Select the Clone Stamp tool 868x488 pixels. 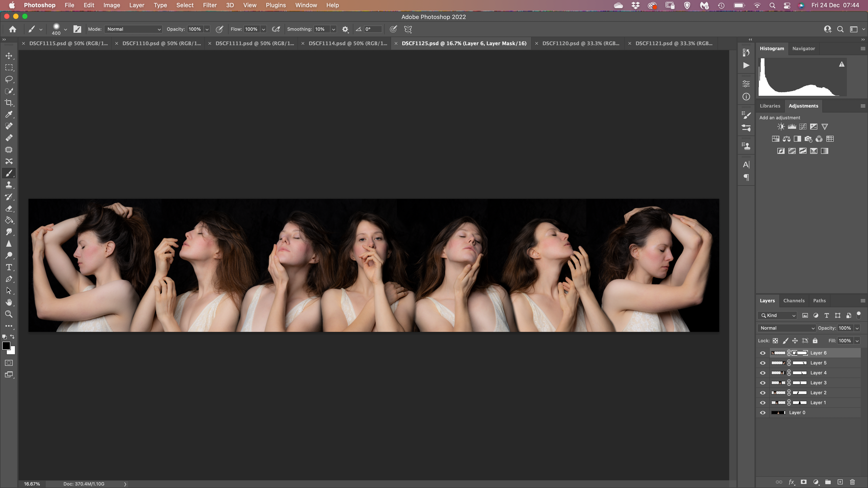[x=9, y=185]
